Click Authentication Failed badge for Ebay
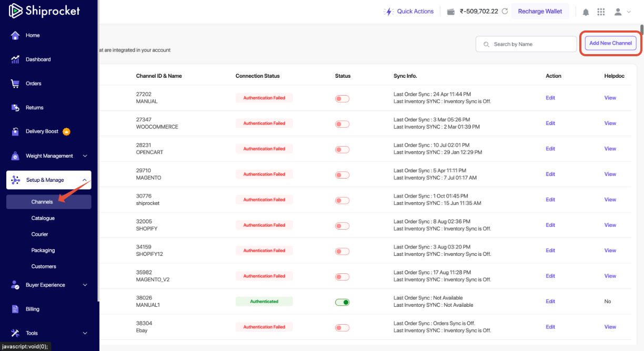Image resolution: width=644 pixels, height=351 pixels. tap(264, 327)
